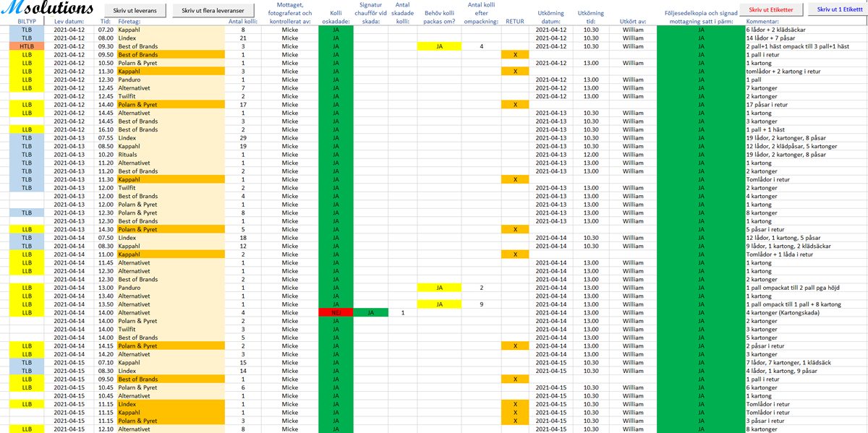Select the orange HTLB vehicle type cell
This screenshot has height=433, width=868.
[27, 46]
